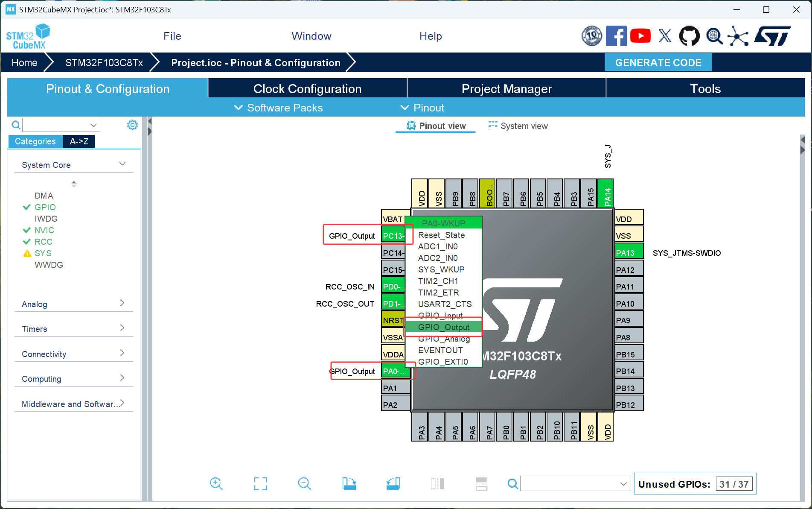Expand the Timers category
812x509 pixels.
click(74, 329)
